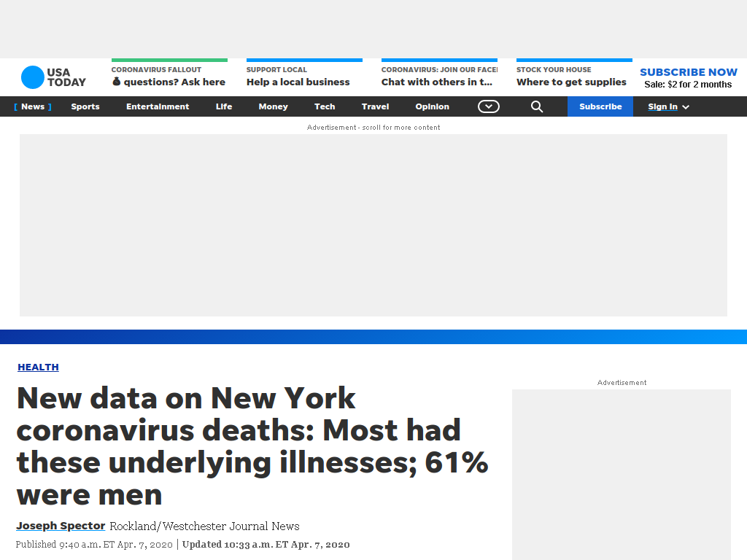Open the Sign In dropdown
Image resolution: width=747 pixels, height=560 pixels.
tap(668, 106)
